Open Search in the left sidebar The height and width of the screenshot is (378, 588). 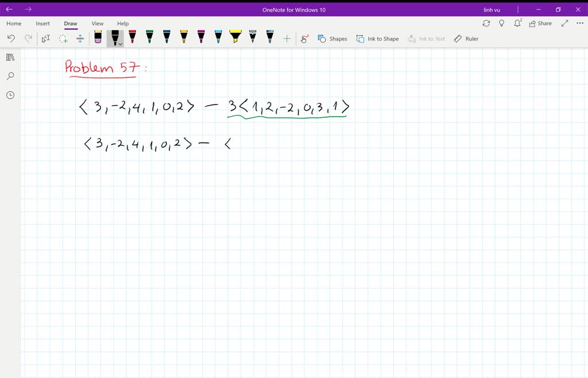click(x=10, y=76)
